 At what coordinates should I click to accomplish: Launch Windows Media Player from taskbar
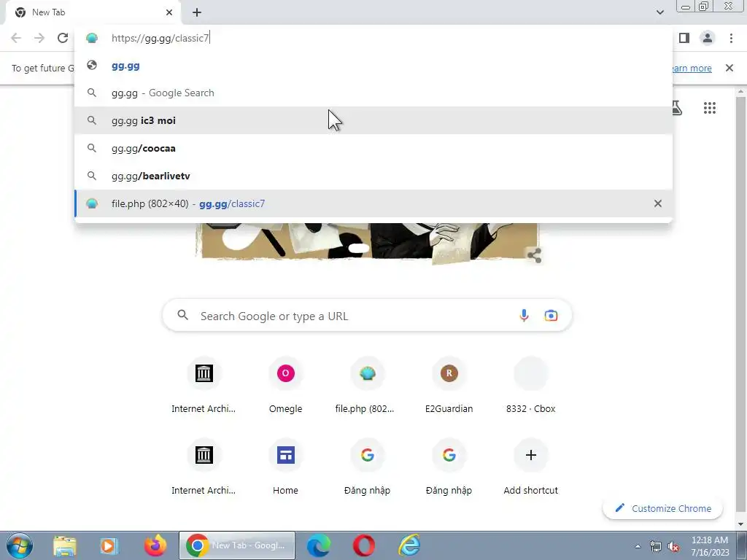[109, 545]
